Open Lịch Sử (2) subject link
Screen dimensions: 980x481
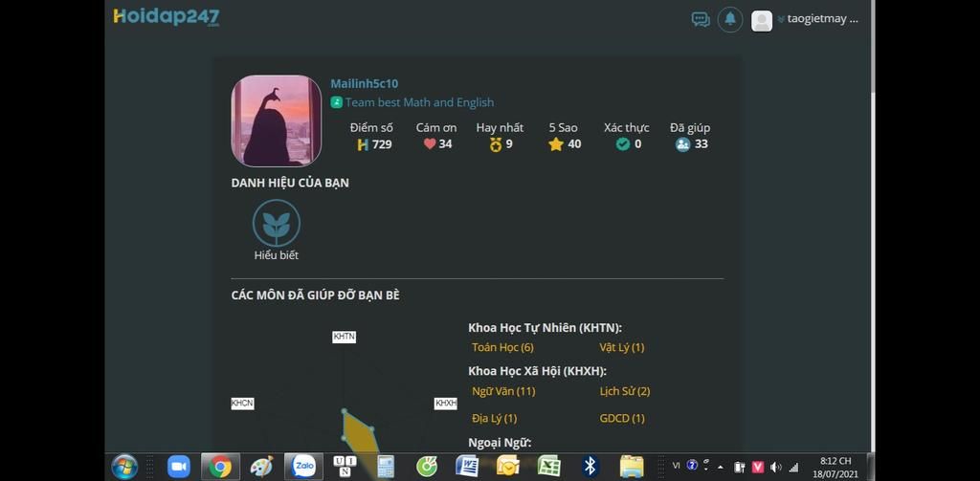[x=625, y=392]
